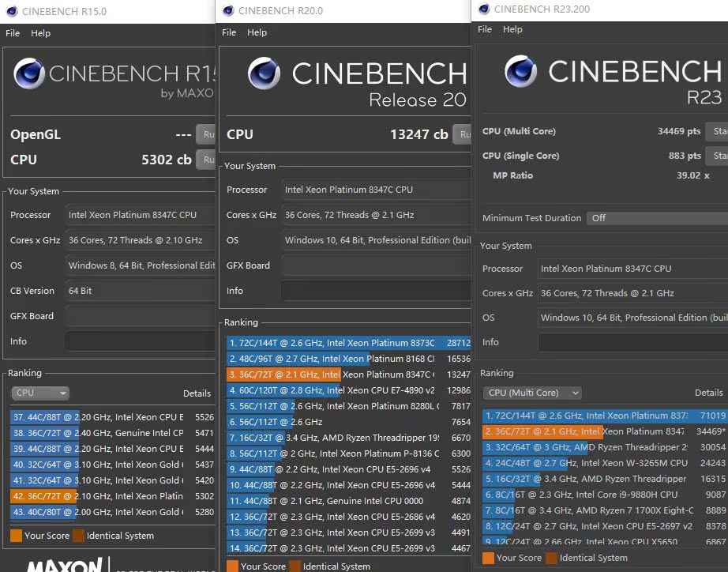Select R20 ranking row 6 56C/112T @ 2.6 GHz
The height and width of the screenshot is (572, 728).
tap(349, 422)
